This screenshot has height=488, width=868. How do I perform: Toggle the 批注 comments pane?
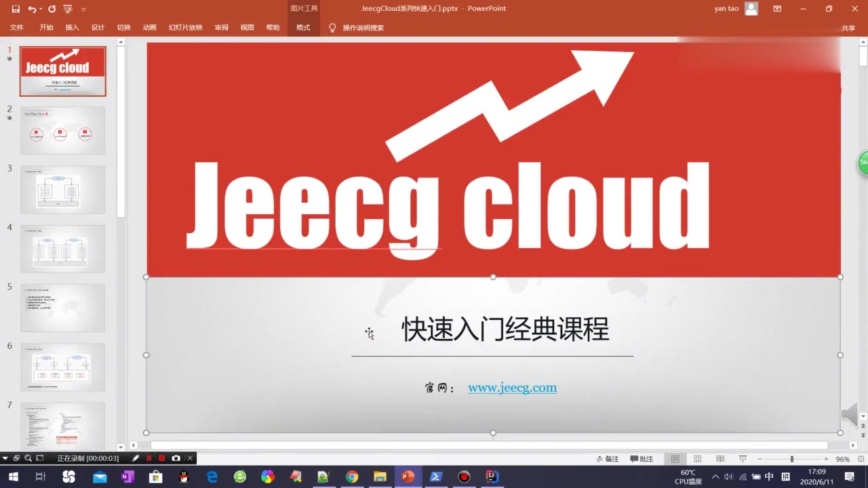click(x=642, y=459)
